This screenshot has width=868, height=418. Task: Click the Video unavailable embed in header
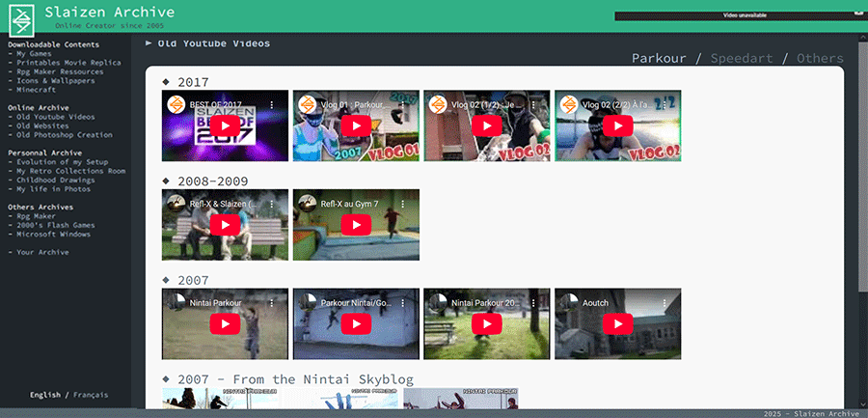742,16
